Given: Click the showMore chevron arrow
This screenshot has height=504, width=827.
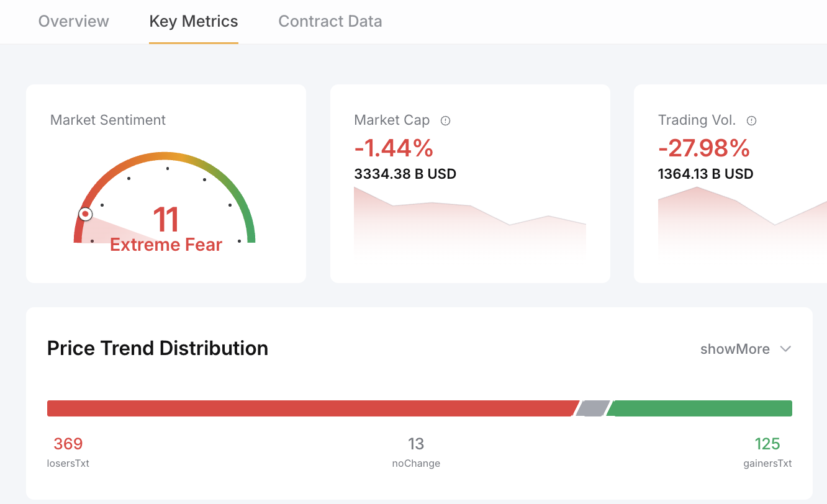Looking at the screenshot, I should pyautogui.click(x=785, y=349).
